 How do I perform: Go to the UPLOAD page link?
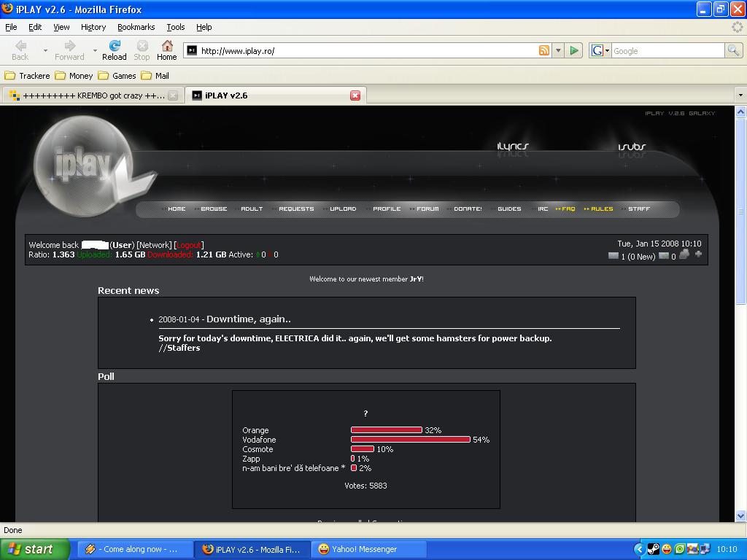click(343, 209)
